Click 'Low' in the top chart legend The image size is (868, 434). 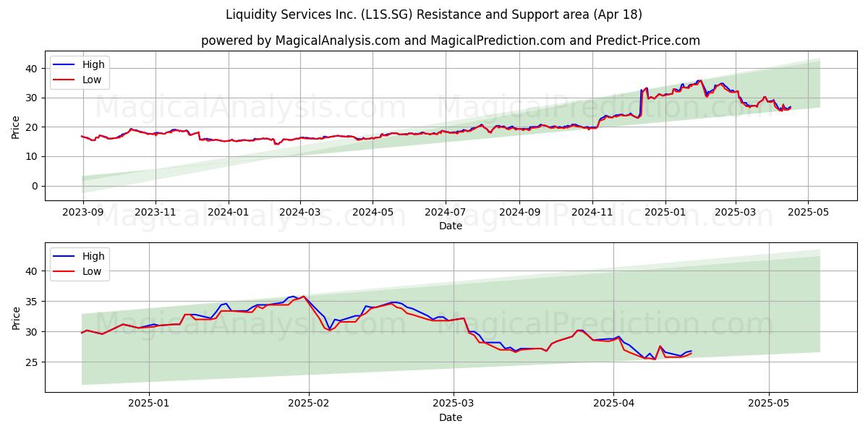coord(92,80)
